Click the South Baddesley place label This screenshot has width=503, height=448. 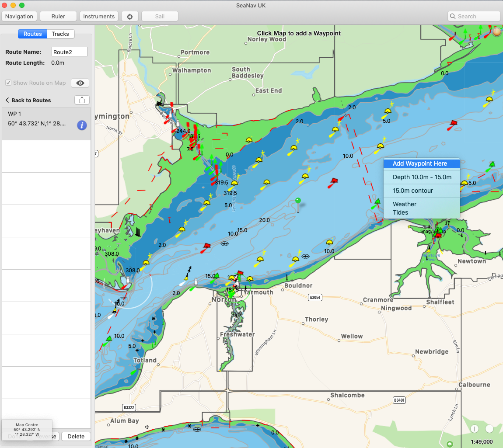[248, 73]
